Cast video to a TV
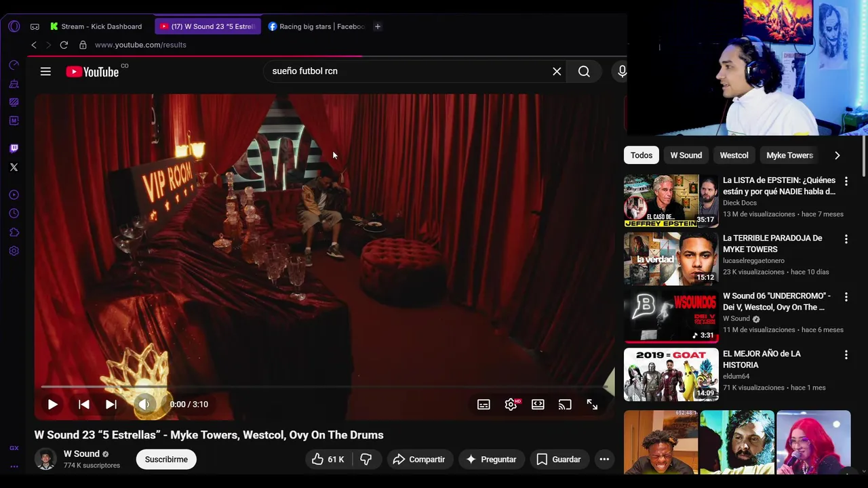The width and height of the screenshot is (868, 488). coord(565,405)
